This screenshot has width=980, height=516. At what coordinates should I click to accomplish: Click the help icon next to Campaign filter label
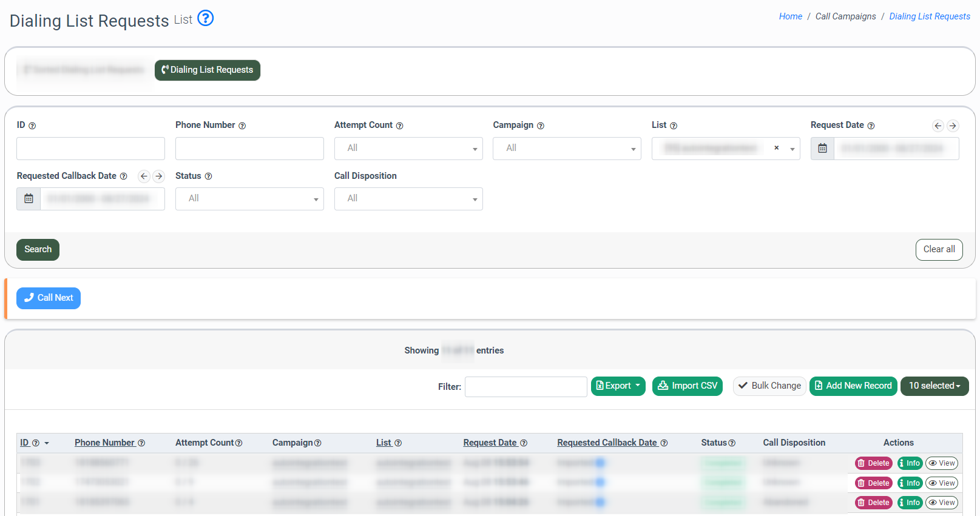[x=541, y=126]
